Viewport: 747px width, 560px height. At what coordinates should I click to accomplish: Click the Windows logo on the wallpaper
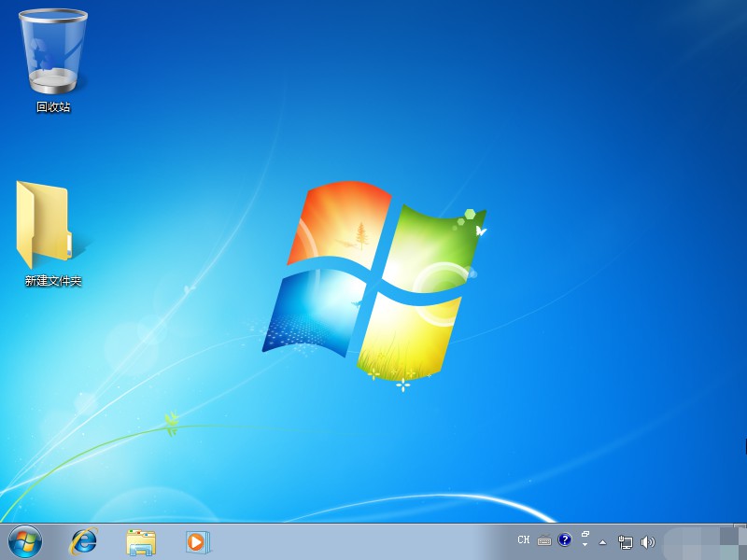pos(373,280)
